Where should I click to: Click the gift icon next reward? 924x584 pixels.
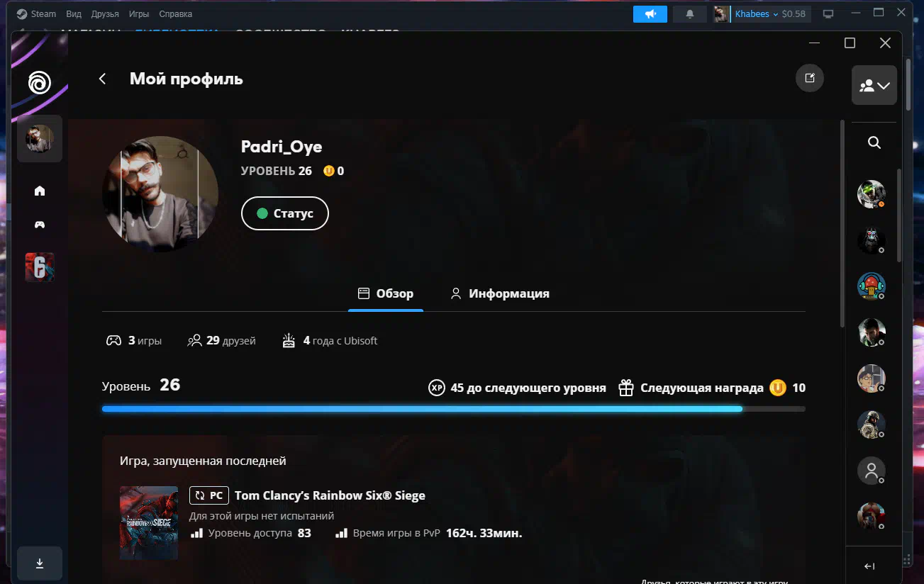click(625, 388)
